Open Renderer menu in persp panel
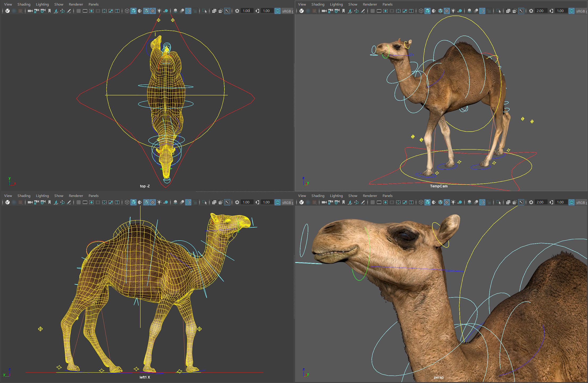 click(370, 195)
